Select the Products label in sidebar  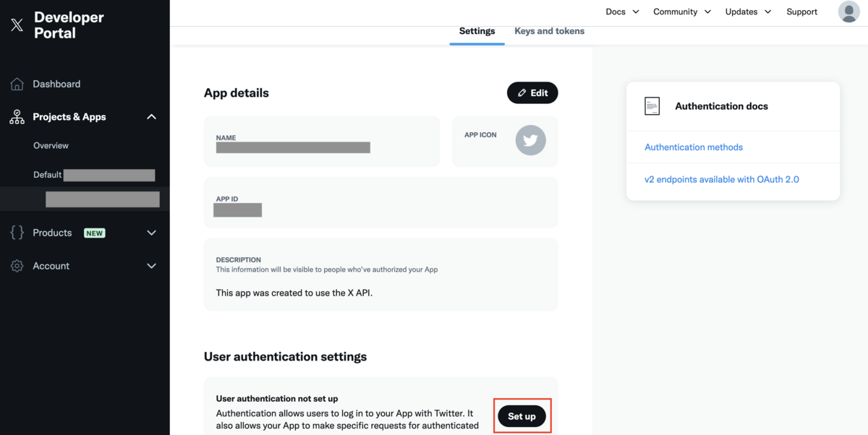[52, 233]
